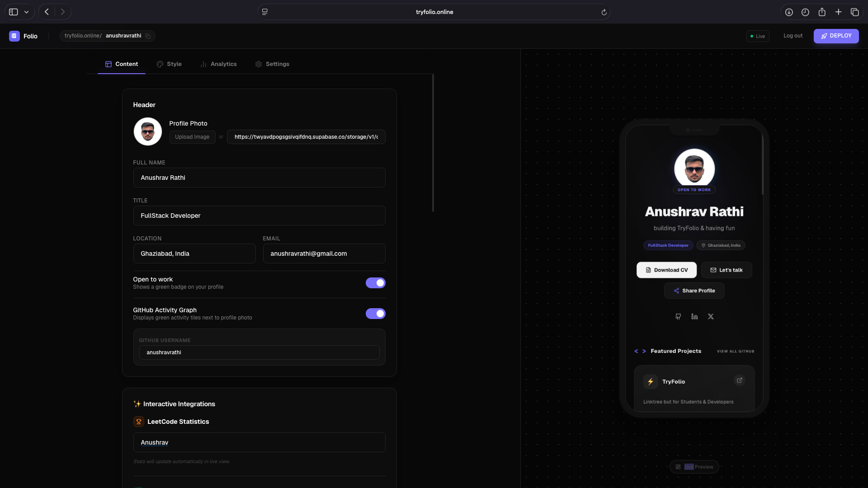Click the TryFolio lightning bolt icon
Viewport: 868px width, 488px height.
(651, 382)
